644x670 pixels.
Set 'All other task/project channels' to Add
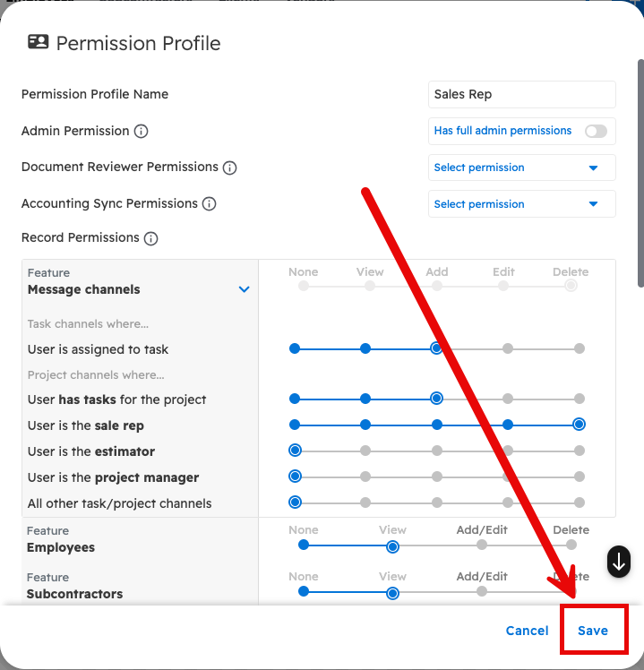437,502
